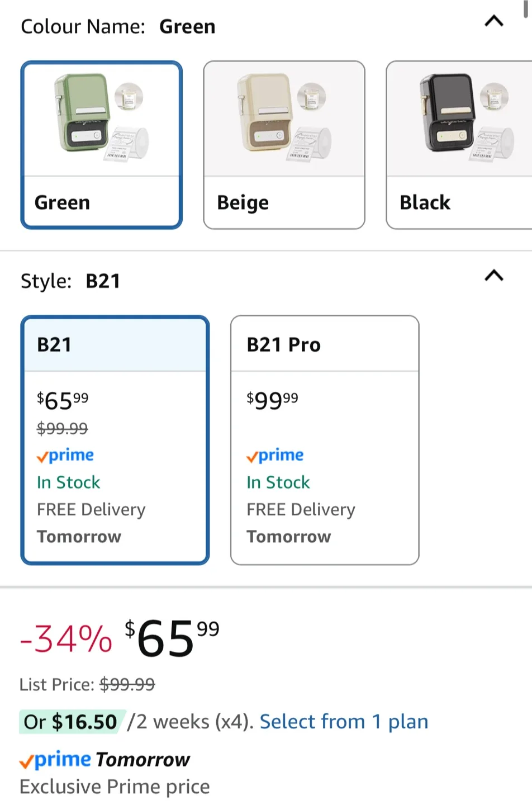Click the 'Or $16.50' installment badge
Screen dimensions: 532x805
[x=70, y=722]
